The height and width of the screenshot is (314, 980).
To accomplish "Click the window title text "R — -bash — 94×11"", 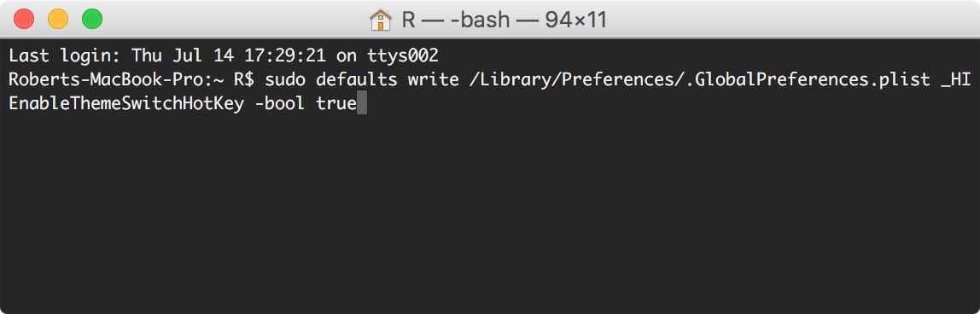I will coord(504,20).
